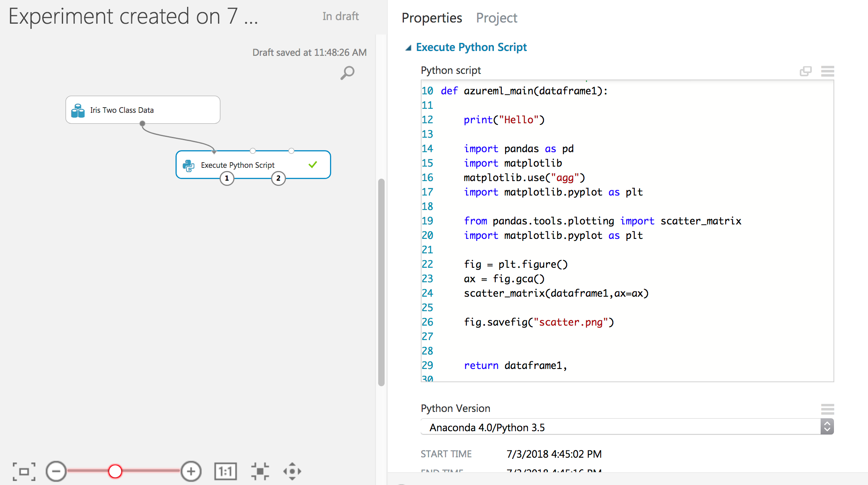The width and height of the screenshot is (868, 485).
Task: Click the dataset icon on Iris Two Class Data
Action: [78, 110]
